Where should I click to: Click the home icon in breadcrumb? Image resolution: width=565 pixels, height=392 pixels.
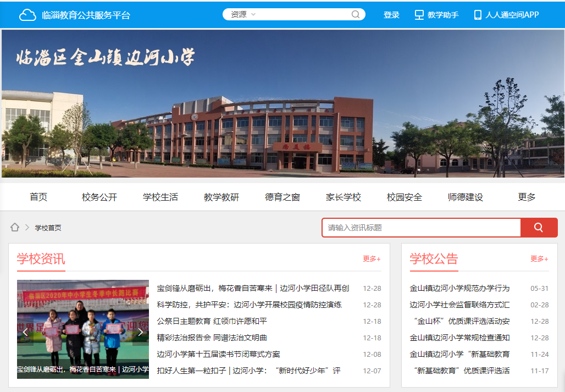pyautogui.click(x=15, y=227)
